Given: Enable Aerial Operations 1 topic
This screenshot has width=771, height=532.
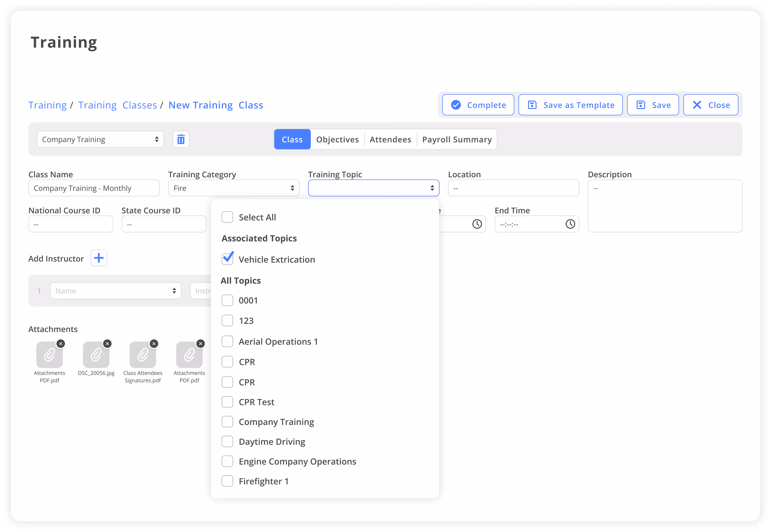Looking at the screenshot, I should pyautogui.click(x=227, y=341).
